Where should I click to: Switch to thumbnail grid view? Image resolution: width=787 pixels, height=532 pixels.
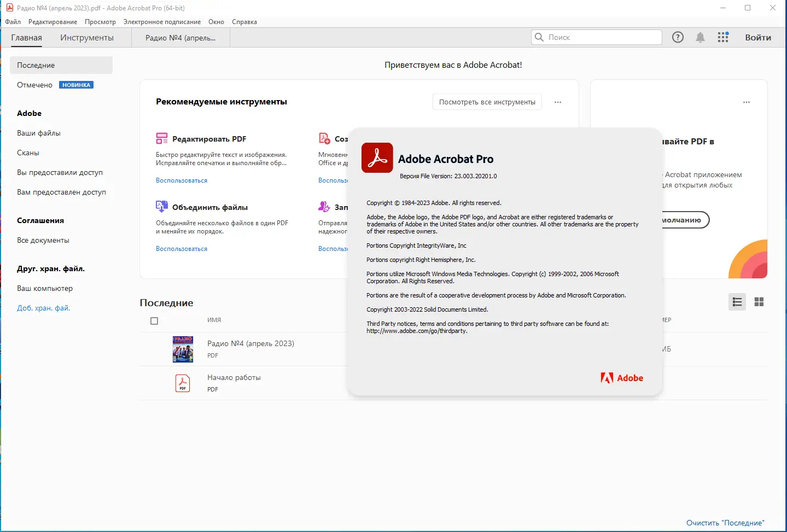point(759,302)
